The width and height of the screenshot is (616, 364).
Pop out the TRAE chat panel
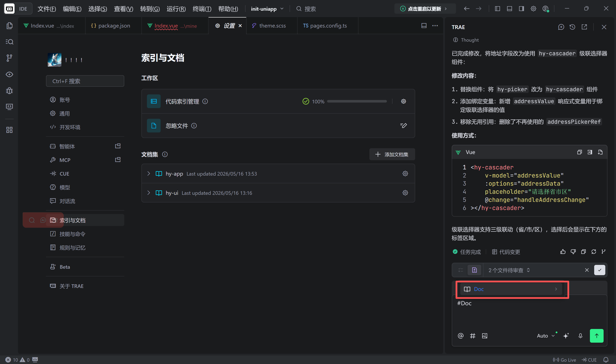pos(584,27)
